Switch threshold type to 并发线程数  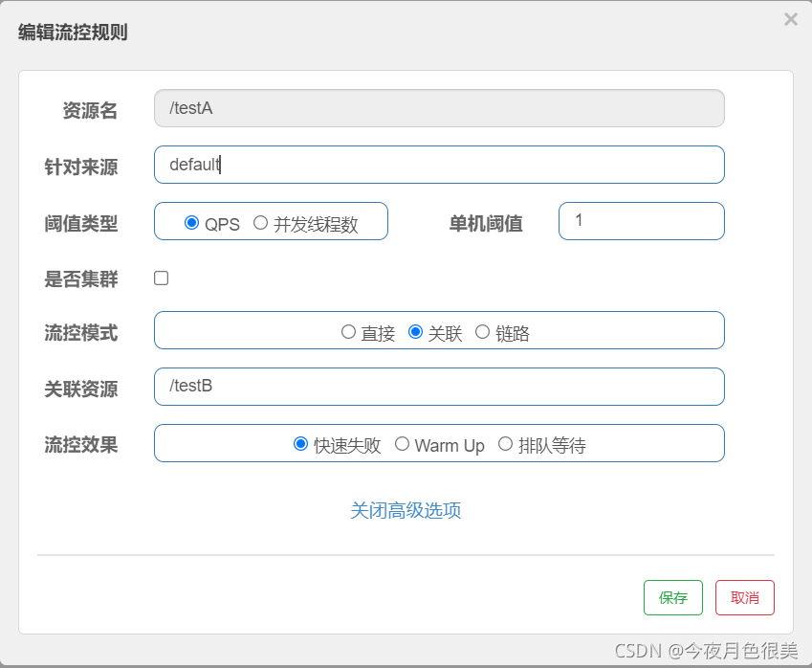260,222
